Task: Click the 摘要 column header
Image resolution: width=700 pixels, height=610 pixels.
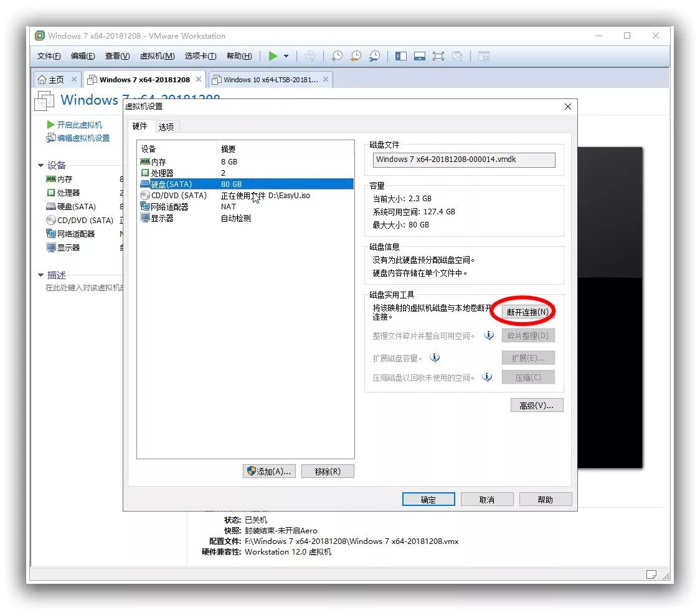Action: click(286, 149)
